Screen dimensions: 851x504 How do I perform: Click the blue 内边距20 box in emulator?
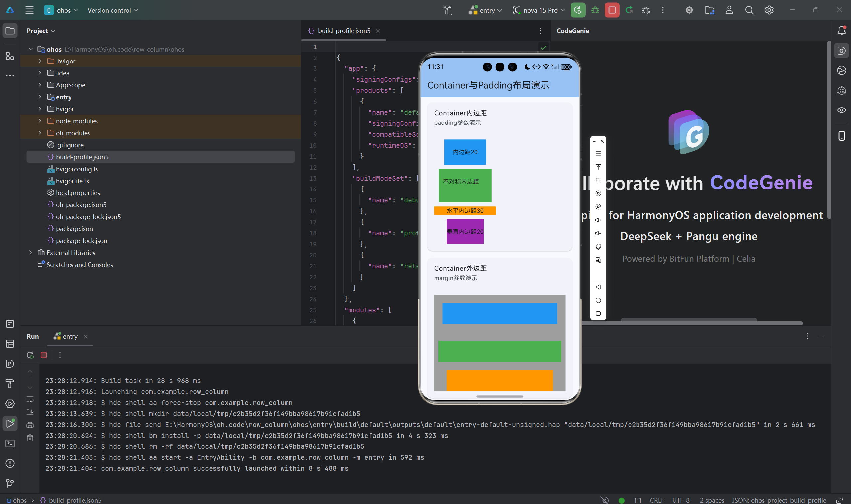click(x=465, y=152)
